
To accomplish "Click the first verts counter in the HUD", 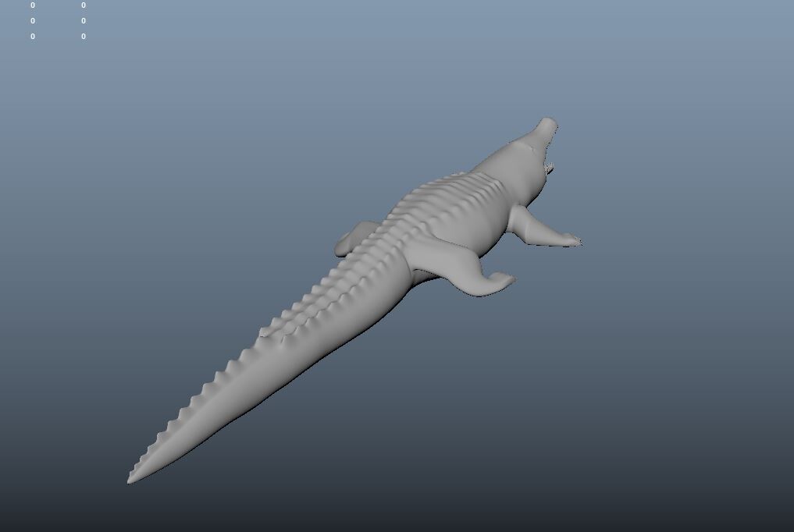I will [32, 5].
